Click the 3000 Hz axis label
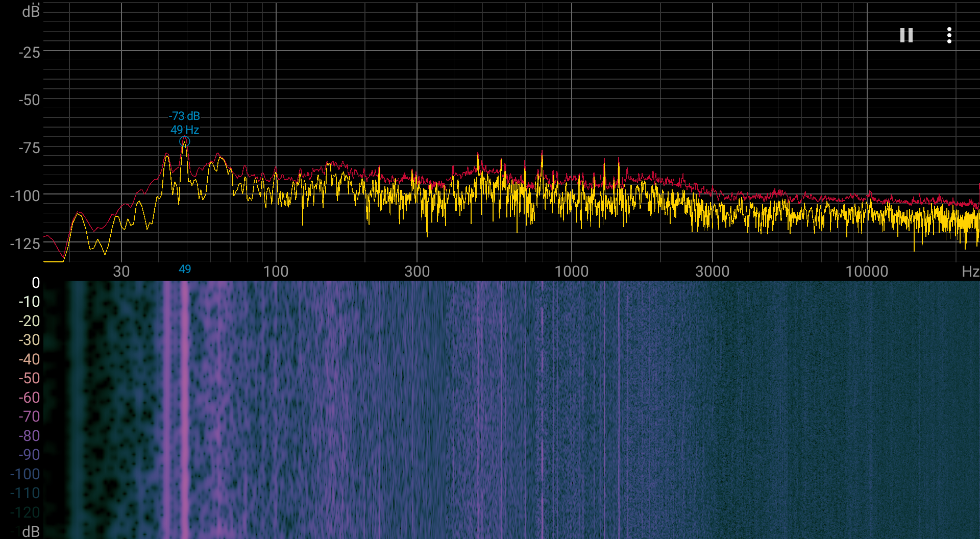Viewport: 980px width, 539px height. pyautogui.click(x=713, y=271)
